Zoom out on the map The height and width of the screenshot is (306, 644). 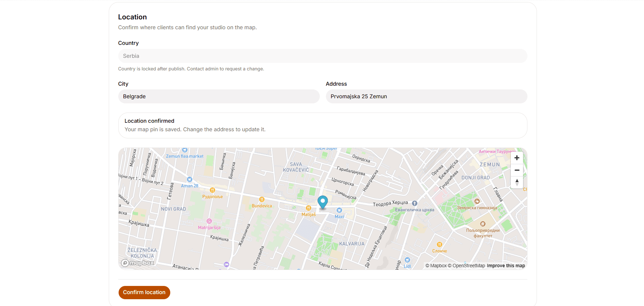517,170
